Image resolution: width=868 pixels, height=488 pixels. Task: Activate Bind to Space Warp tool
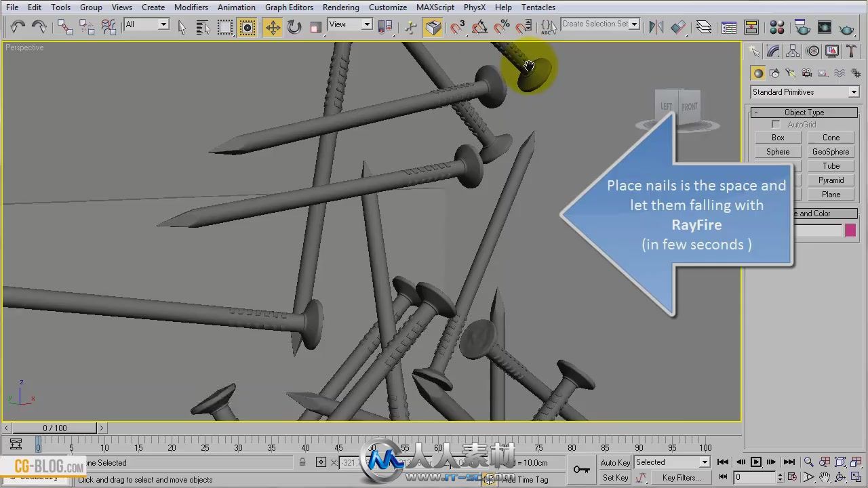[x=108, y=27]
